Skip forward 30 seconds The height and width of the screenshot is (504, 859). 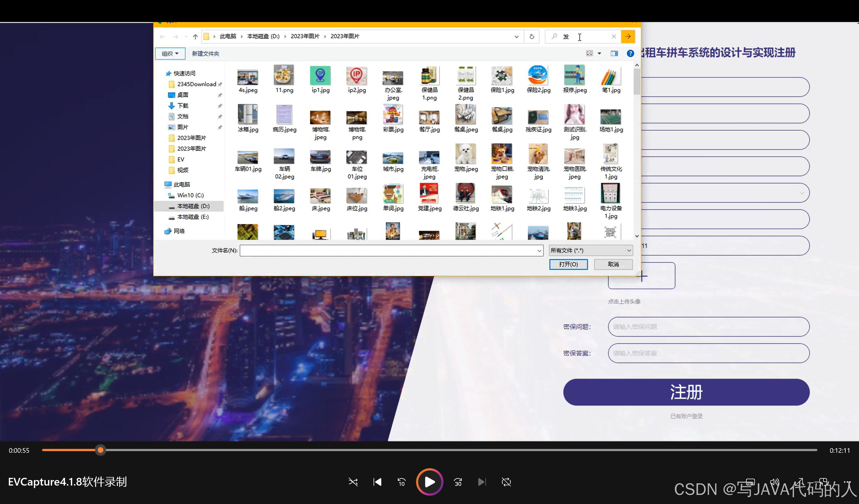(x=458, y=482)
